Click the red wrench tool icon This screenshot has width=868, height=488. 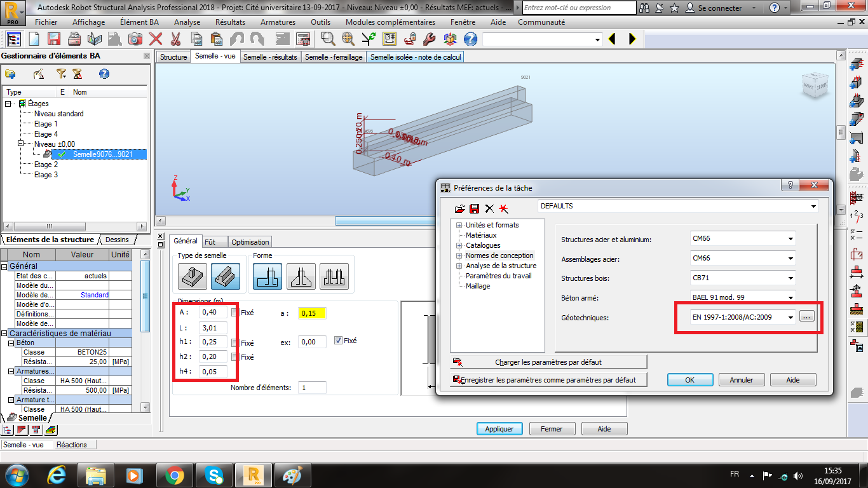tap(429, 39)
